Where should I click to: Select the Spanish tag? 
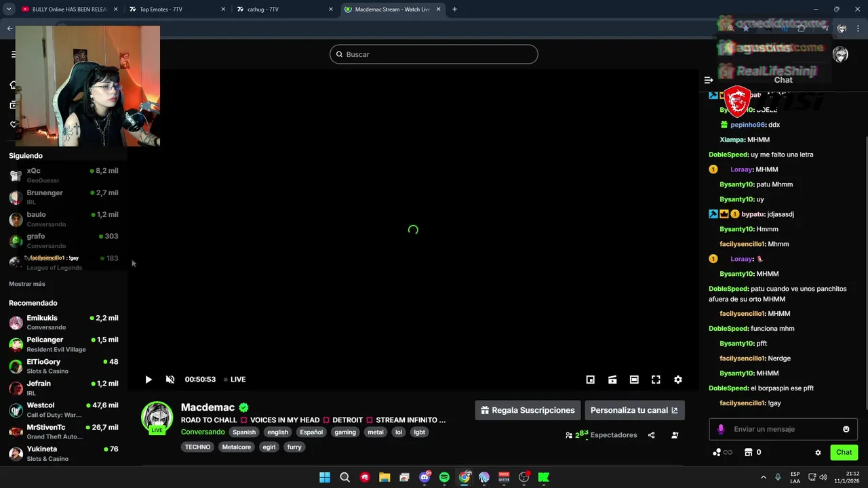pos(244,432)
